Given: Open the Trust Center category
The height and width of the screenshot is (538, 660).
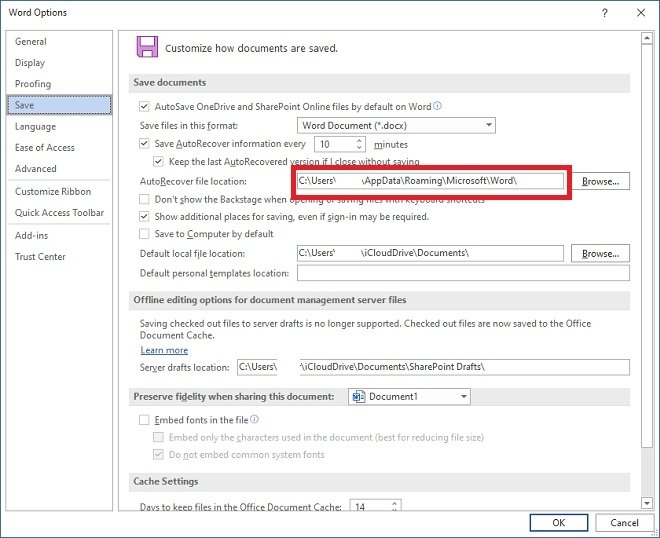Looking at the screenshot, I should 59,256.
